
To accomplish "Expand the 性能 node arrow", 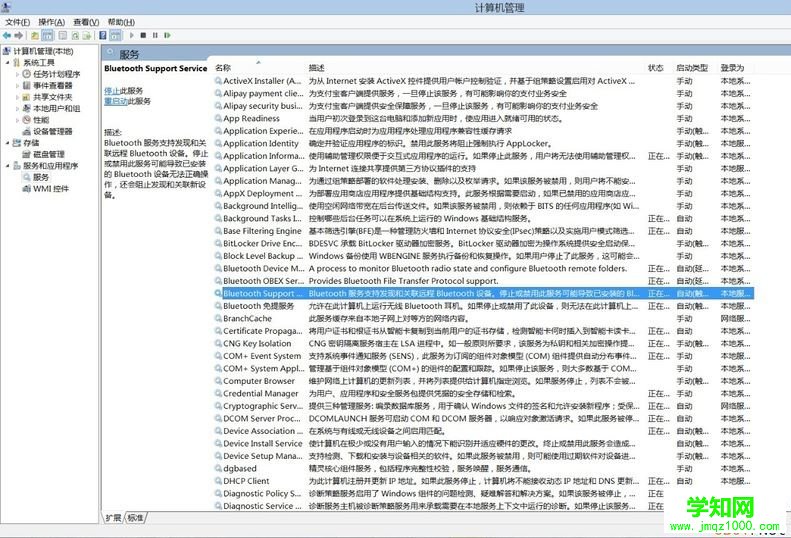I will pyautogui.click(x=18, y=120).
